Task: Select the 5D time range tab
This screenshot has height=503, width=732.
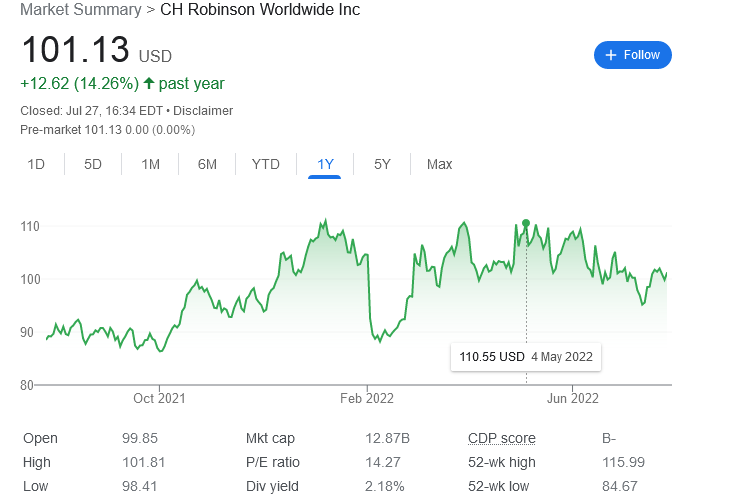Action: [93, 164]
